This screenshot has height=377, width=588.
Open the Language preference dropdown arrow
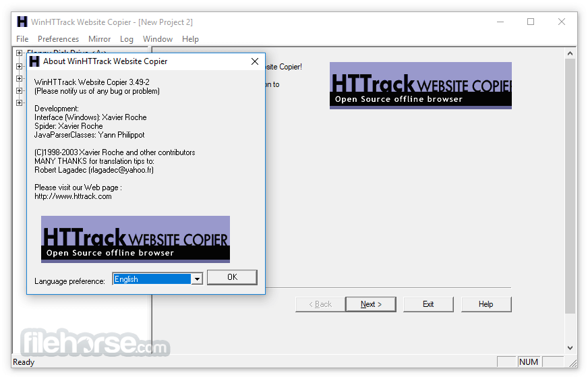[197, 279]
